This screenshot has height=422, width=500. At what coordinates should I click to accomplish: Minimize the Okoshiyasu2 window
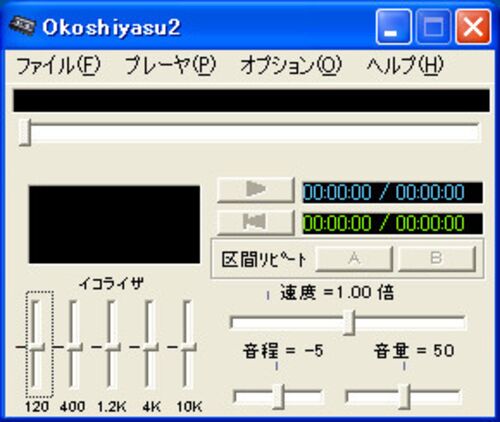click(393, 27)
